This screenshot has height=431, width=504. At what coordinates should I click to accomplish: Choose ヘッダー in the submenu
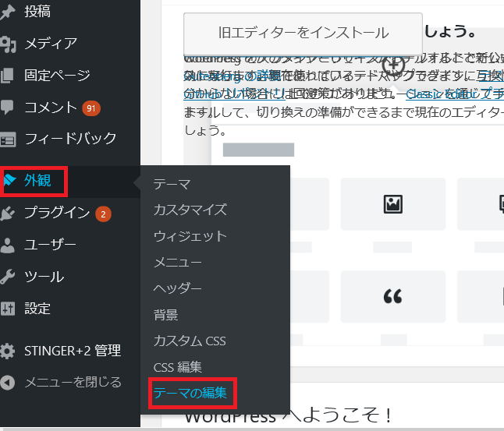coord(177,288)
